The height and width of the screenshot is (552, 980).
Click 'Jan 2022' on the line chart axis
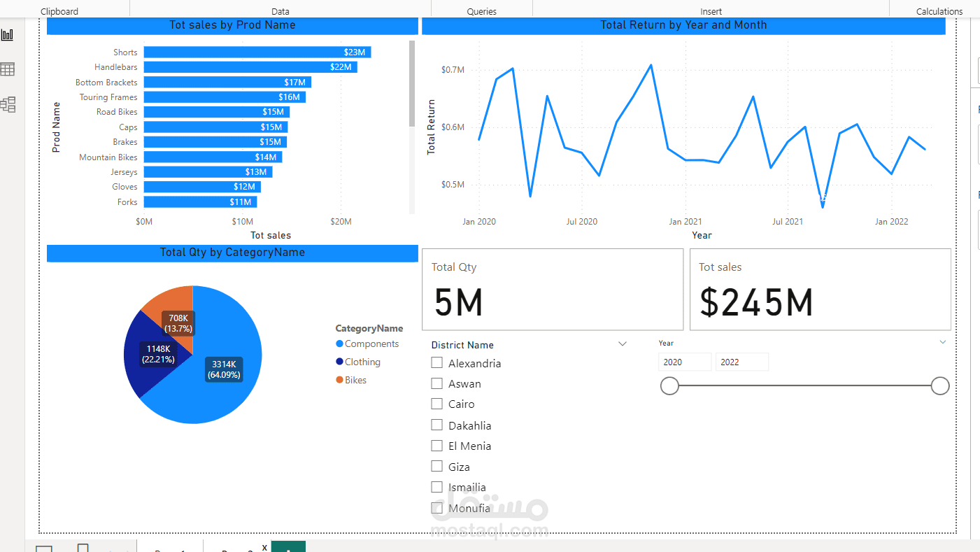click(x=892, y=221)
